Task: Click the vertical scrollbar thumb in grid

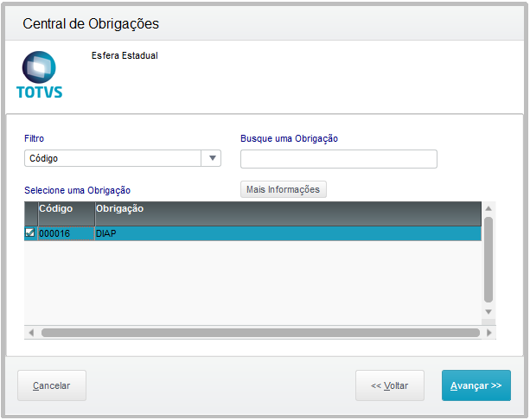Action: coord(488,258)
